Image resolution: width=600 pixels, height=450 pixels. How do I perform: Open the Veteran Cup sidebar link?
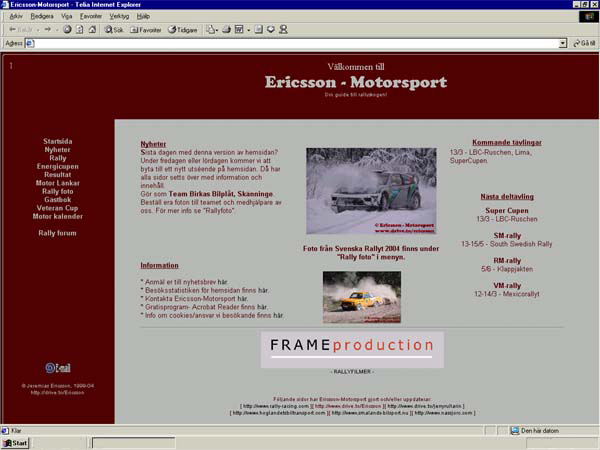[x=57, y=208]
